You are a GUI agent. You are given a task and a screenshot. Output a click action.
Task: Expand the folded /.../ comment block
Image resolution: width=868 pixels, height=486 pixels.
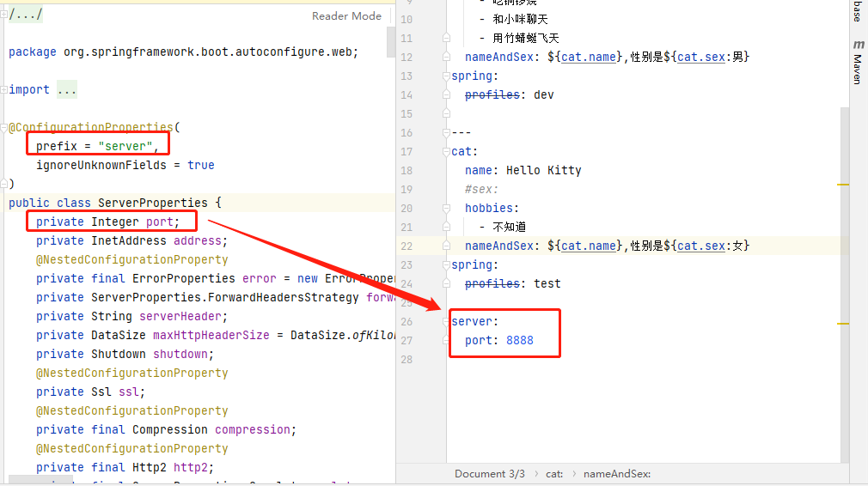pos(26,15)
